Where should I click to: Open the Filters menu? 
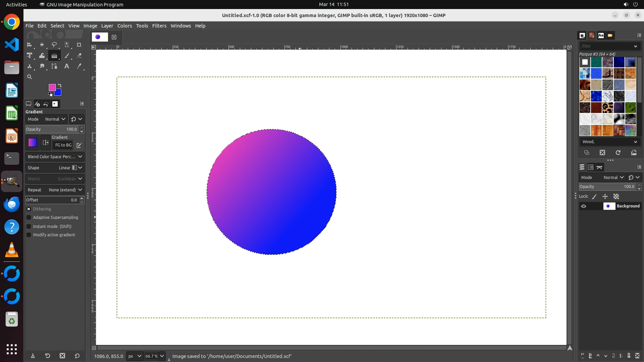[x=159, y=26]
